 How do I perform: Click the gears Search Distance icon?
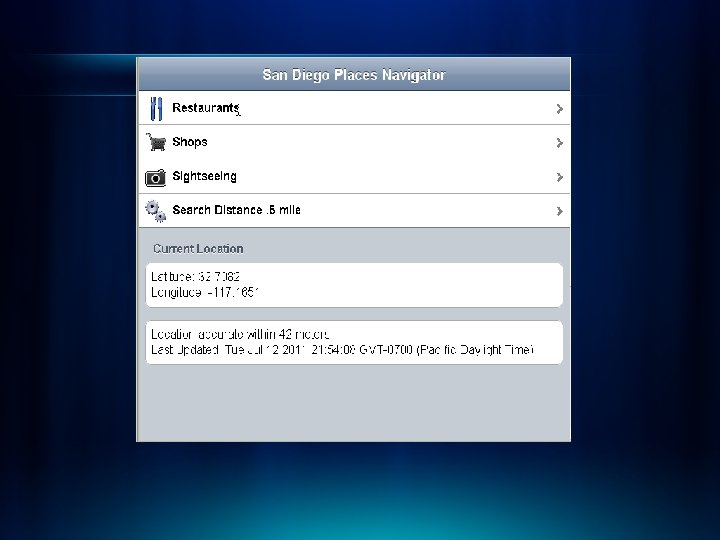(156, 211)
